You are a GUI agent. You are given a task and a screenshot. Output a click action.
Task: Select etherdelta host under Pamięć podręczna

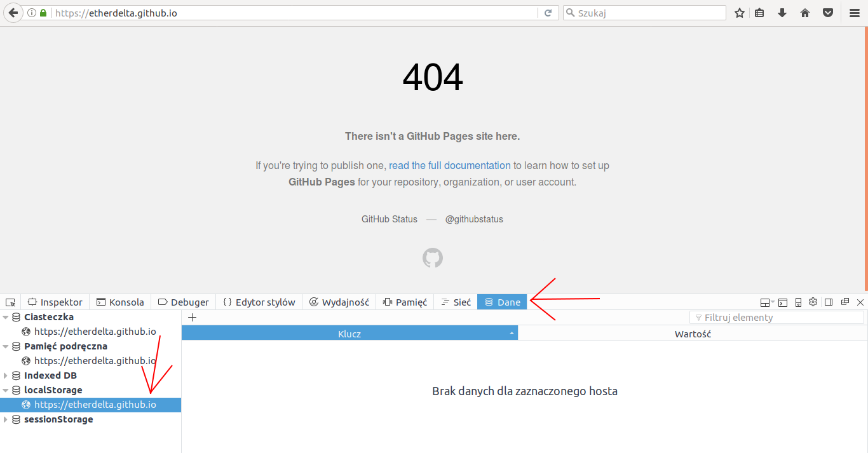click(90, 361)
